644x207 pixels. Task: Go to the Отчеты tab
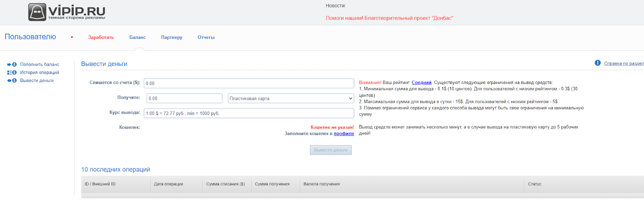[206, 37]
